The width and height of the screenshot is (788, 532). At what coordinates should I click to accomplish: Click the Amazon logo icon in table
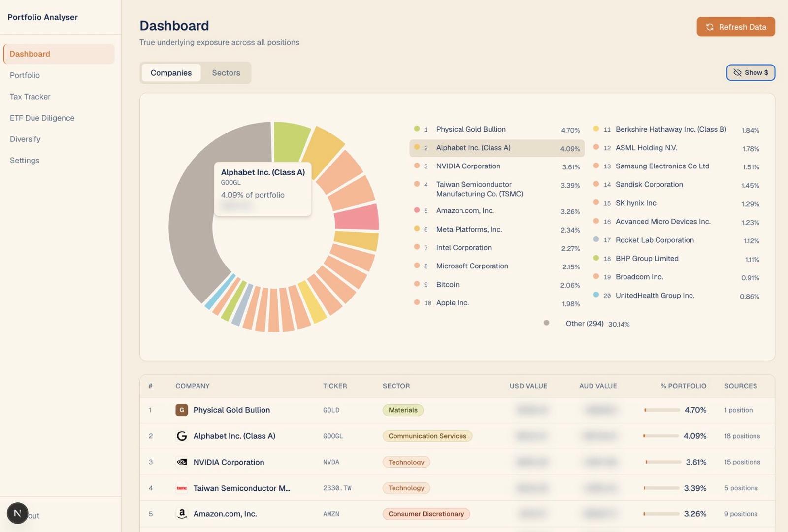coord(182,514)
